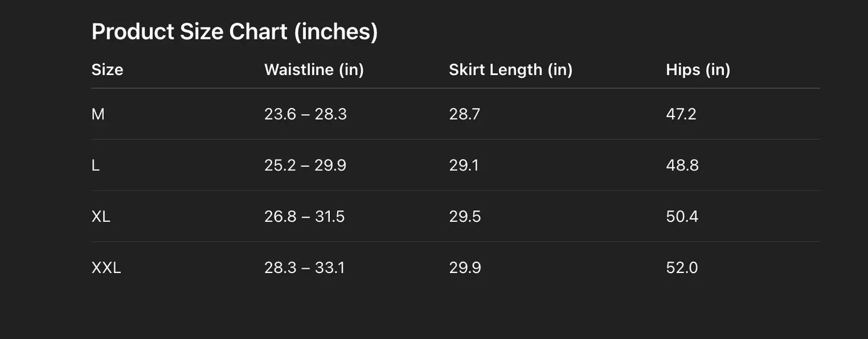This screenshot has height=339, width=868.
Task: Click skirt length value 28.7
Action: pos(464,114)
